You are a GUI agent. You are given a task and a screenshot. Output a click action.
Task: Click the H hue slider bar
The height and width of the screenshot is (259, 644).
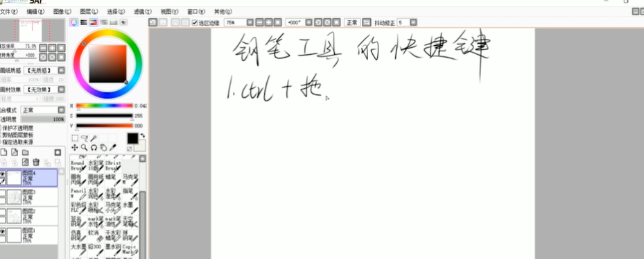104,106
